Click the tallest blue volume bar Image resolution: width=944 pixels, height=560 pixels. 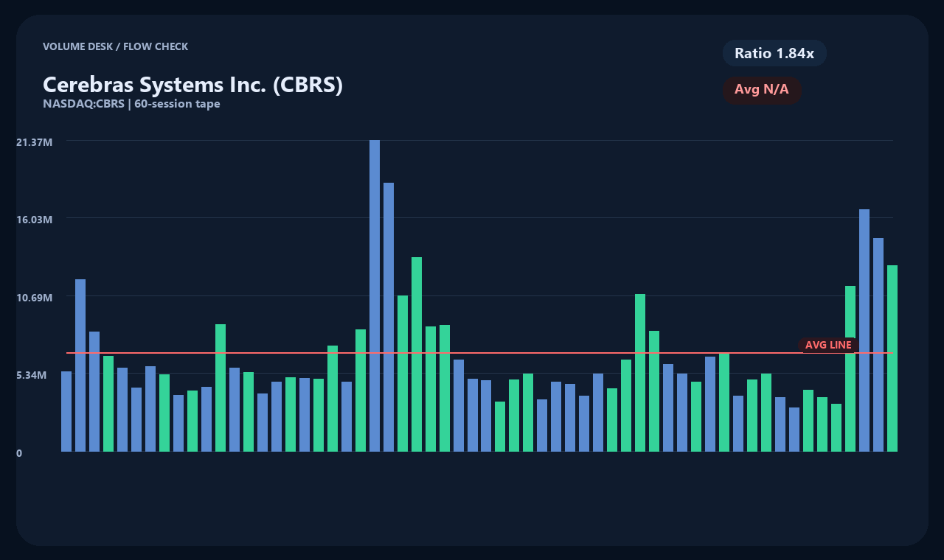[375, 295]
